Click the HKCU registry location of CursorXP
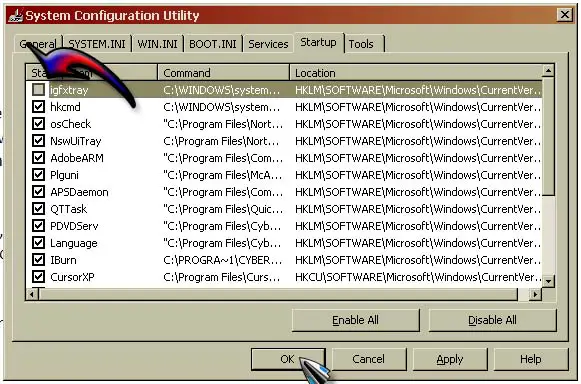The height and width of the screenshot is (384, 581). coord(418,277)
